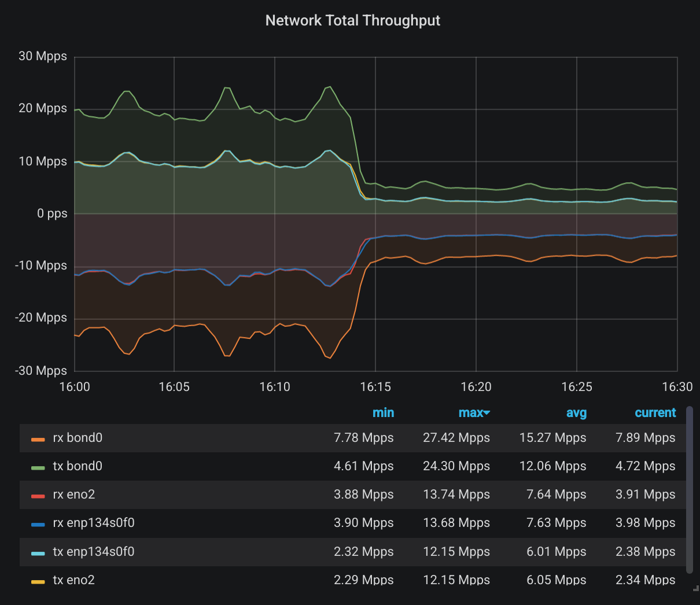This screenshot has height=605, width=700.
Task: Toggle the rx eno2 series in legend
Action: pos(73,495)
